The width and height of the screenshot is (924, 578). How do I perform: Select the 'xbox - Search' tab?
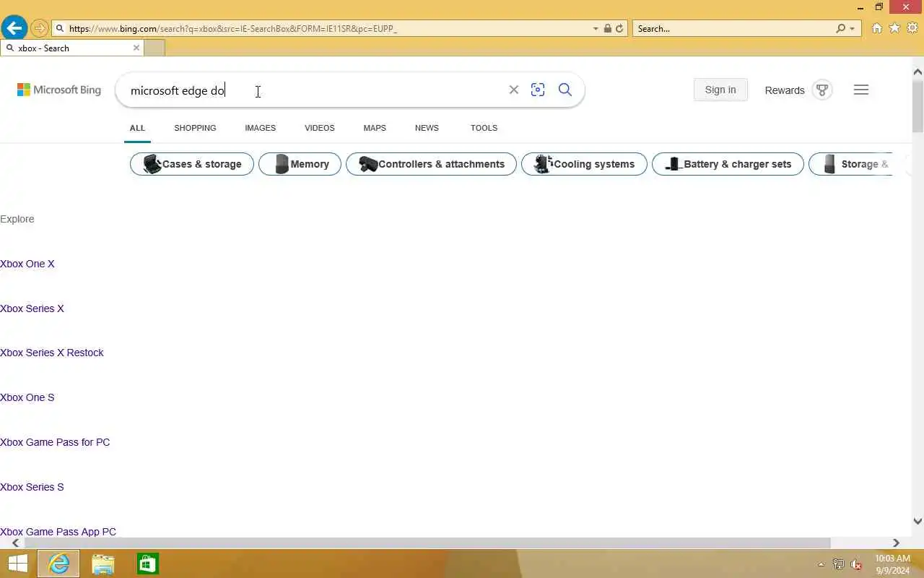click(x=72, y=48)
